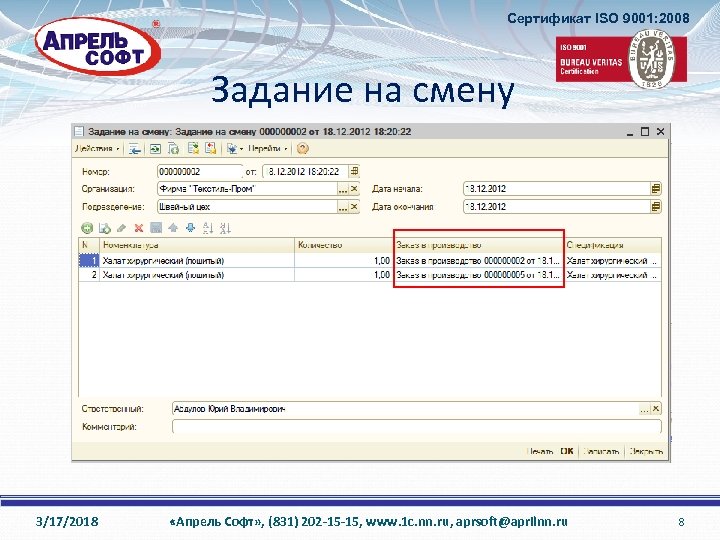Image resolution: width=720 pixels, height=540 pixels.
Task: Clear the Ответственный field
Action: tap(656, 409)
